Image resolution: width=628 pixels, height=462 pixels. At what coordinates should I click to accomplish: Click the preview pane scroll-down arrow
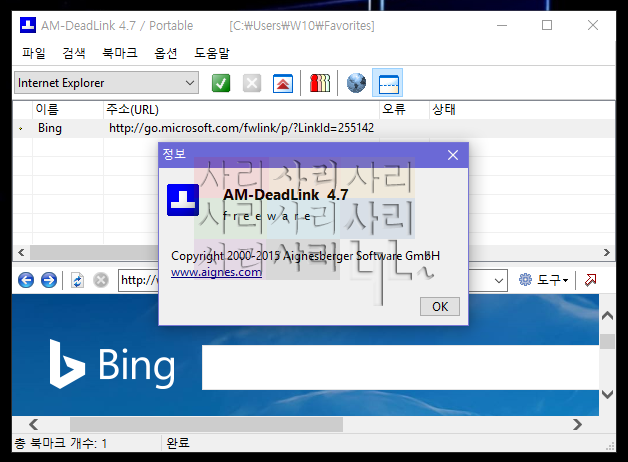tap(607, 394)
